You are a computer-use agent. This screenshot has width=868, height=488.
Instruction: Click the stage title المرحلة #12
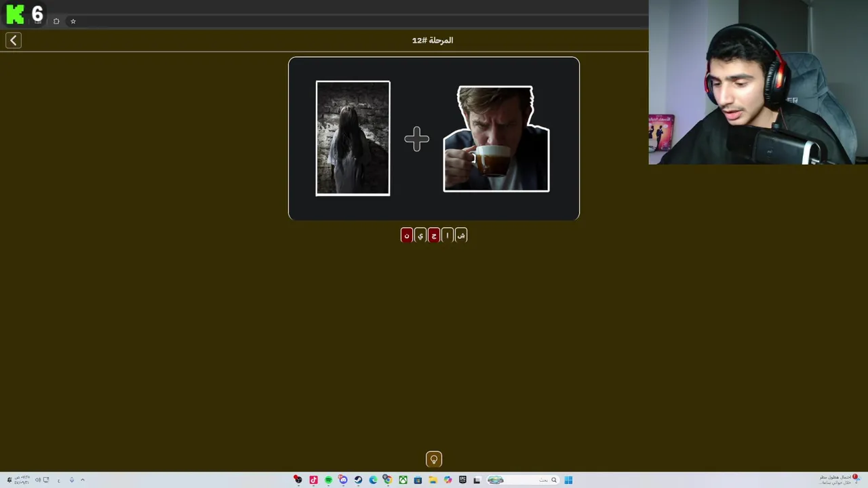433,41
